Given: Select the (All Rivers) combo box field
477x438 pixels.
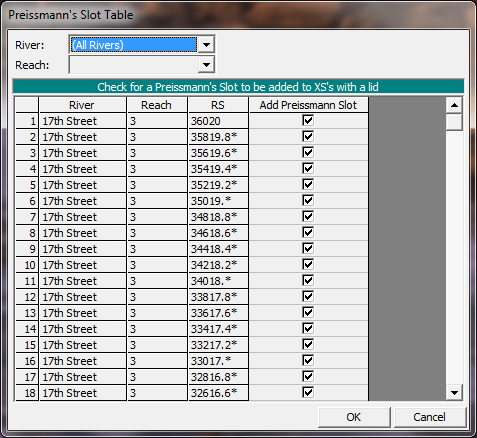Looking at the screenshot, I should pos(134,45).
